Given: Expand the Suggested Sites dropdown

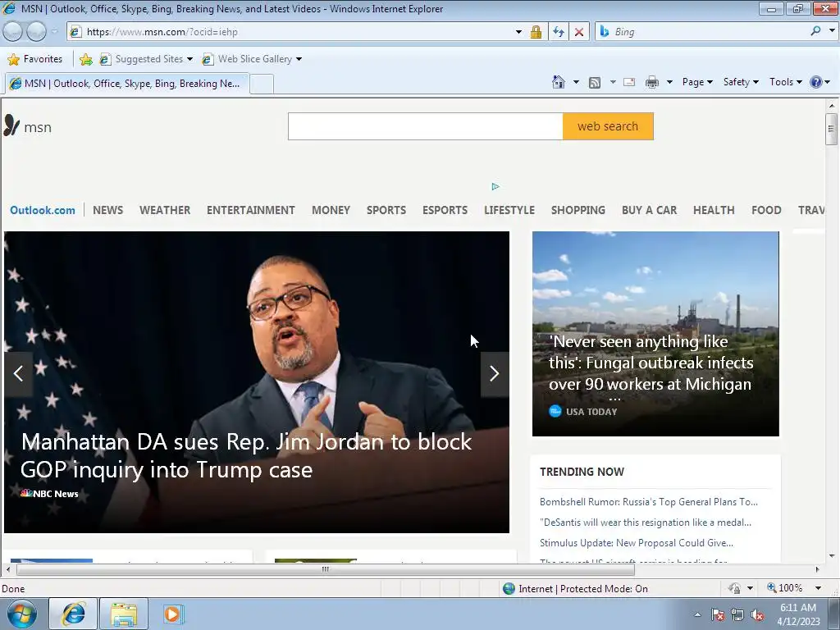Looking at the screenshot, I should 189,59.
